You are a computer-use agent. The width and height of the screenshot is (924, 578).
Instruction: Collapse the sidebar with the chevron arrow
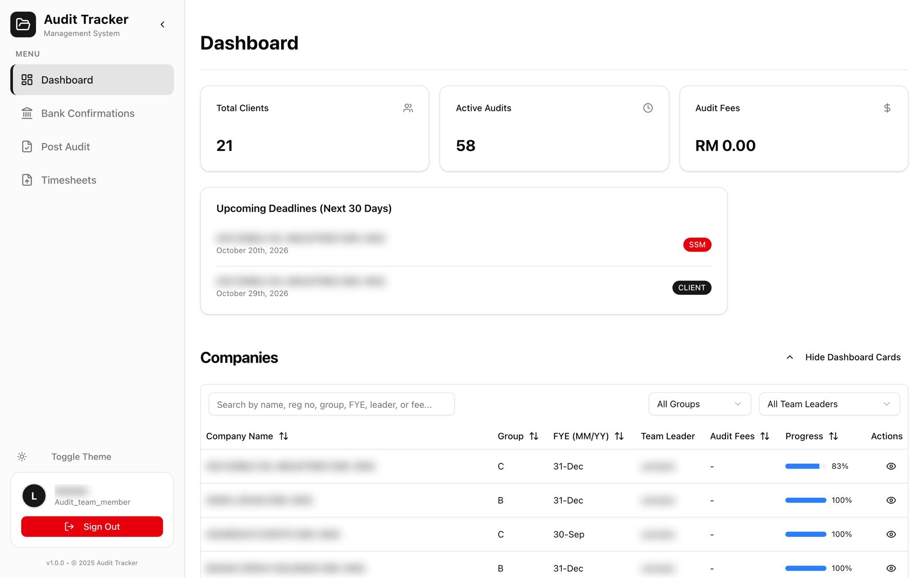coord(162,24)
